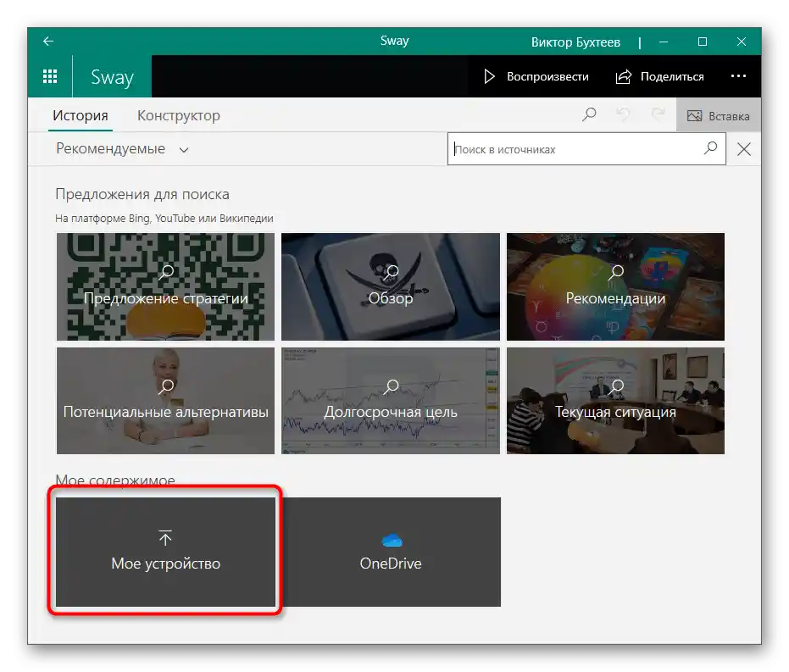Open search with the toolbar magnifier
The width and height of the screenshot is (789, 672).
point(589,115)
